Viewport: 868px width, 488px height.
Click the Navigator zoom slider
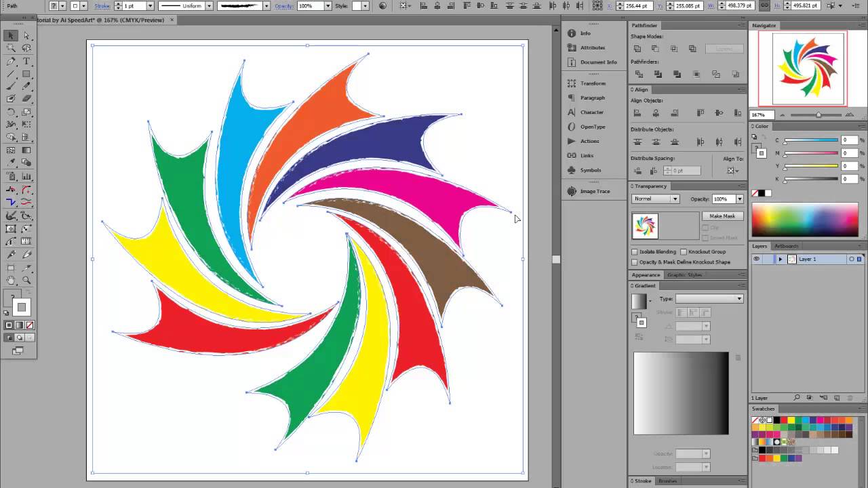click(x=818, y=115)
